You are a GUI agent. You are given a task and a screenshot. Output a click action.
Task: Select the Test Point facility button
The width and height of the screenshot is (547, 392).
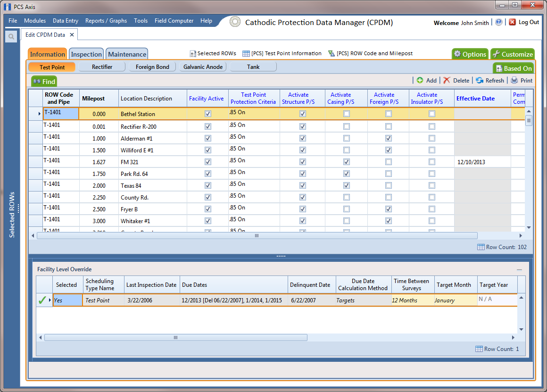pyautogui.click(x=52, y=67)
